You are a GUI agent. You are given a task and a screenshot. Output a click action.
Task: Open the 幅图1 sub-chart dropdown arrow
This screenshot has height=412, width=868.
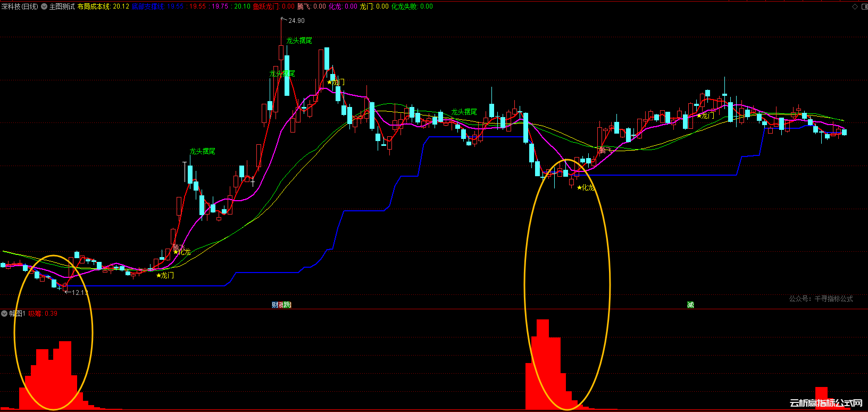pos(5,314)
